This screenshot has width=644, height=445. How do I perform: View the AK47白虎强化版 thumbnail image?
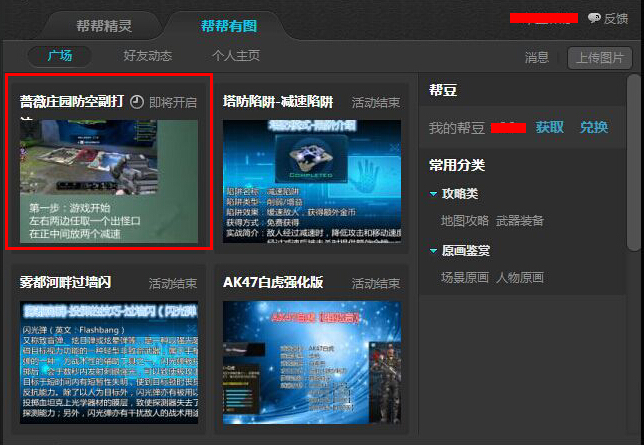(312, 362)
